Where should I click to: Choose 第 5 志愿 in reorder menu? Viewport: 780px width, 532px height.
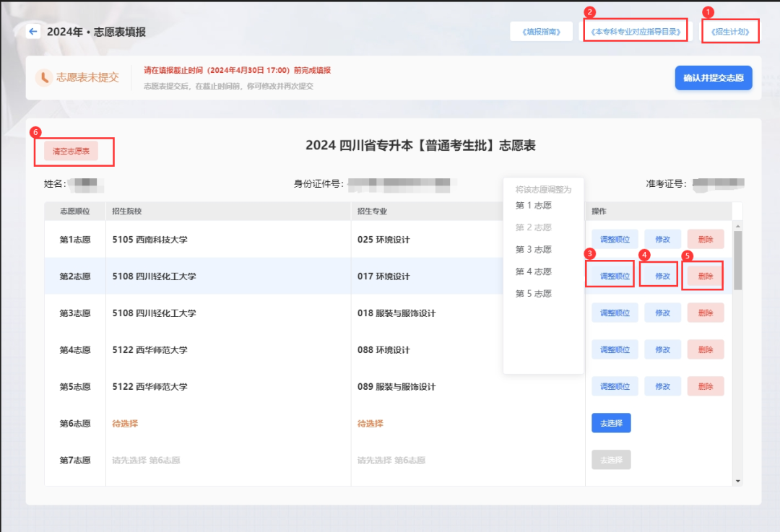click(533, 294)
